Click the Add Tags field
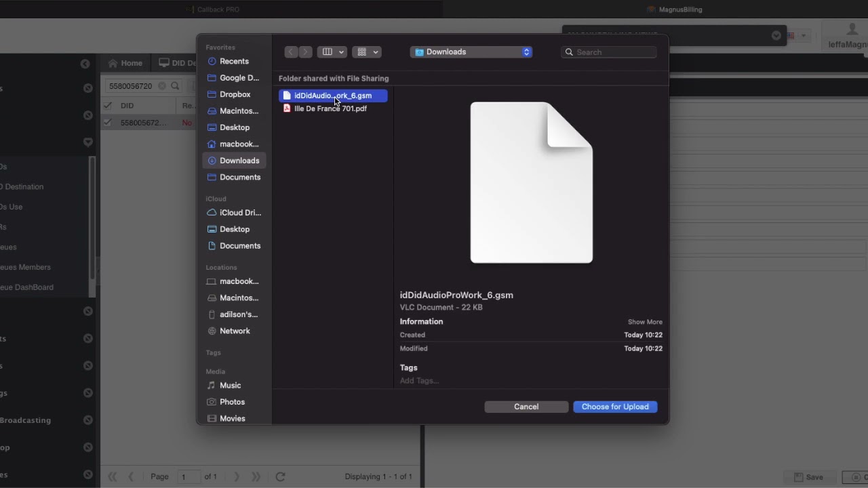This screenshot has height=488, width=868. 419,380
